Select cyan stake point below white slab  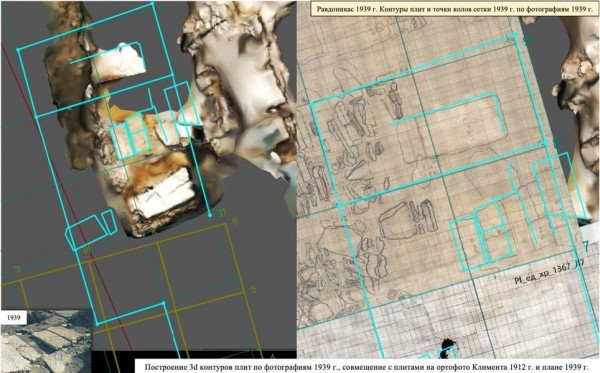tap(209, 215)
